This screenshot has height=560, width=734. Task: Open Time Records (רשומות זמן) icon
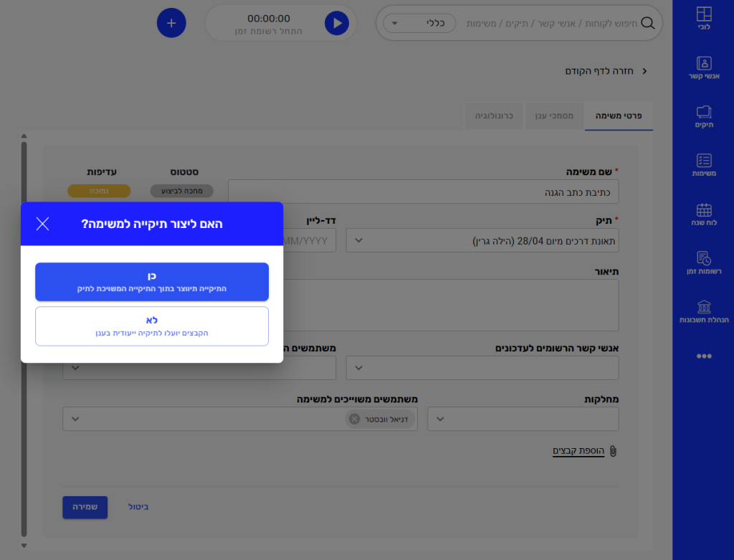704,262
